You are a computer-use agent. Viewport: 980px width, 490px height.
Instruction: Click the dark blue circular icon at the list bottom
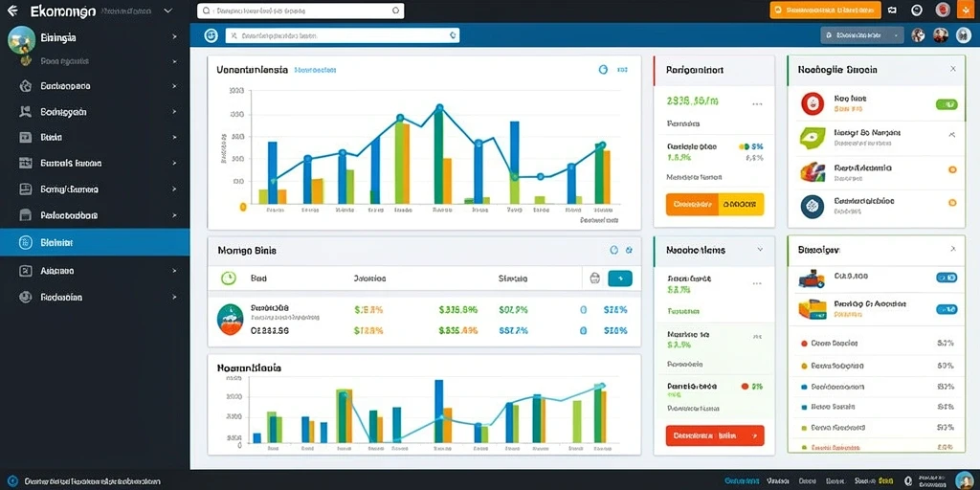point(813,205)
